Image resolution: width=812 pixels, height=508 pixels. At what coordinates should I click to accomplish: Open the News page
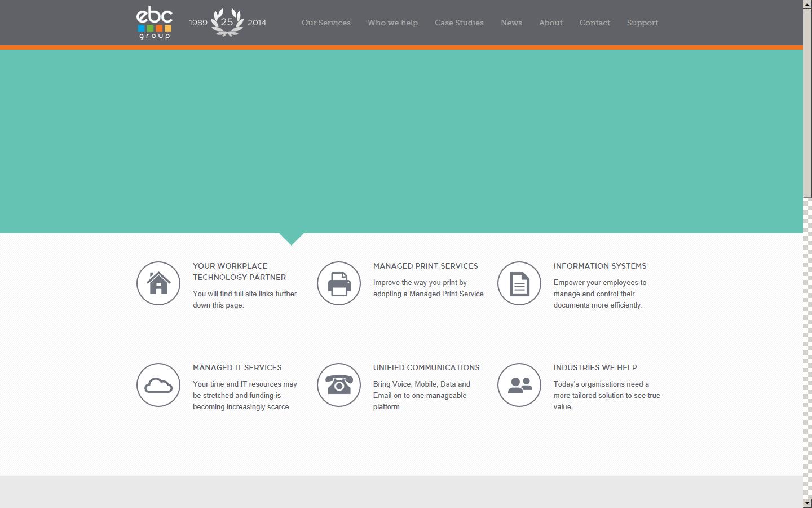[x=511, y=23]
